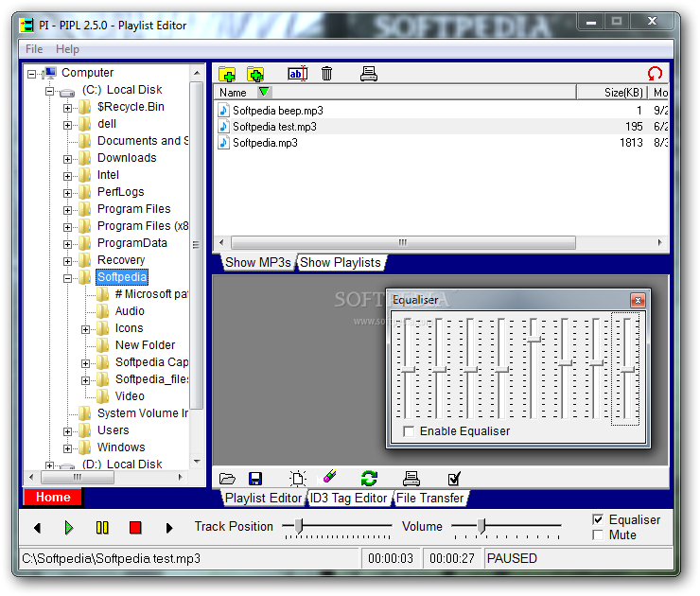Click the yellow Pause button

click(x=102, y=528)
